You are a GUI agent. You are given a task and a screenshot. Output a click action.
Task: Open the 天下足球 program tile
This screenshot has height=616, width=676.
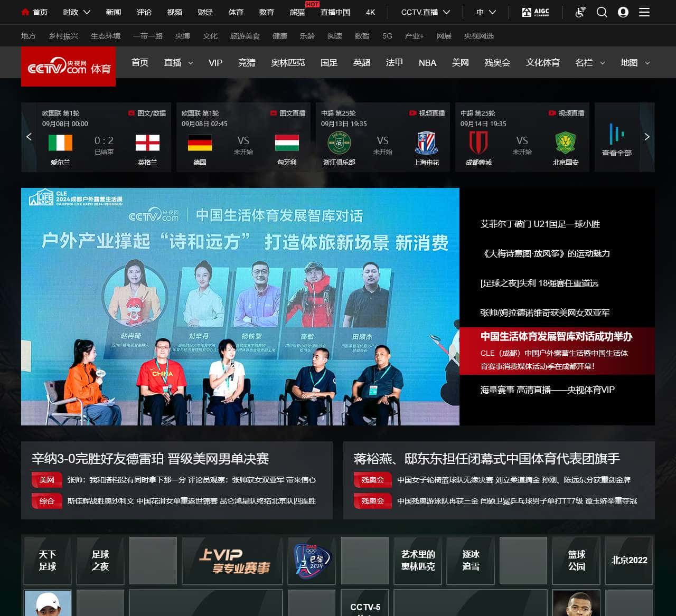48,561
